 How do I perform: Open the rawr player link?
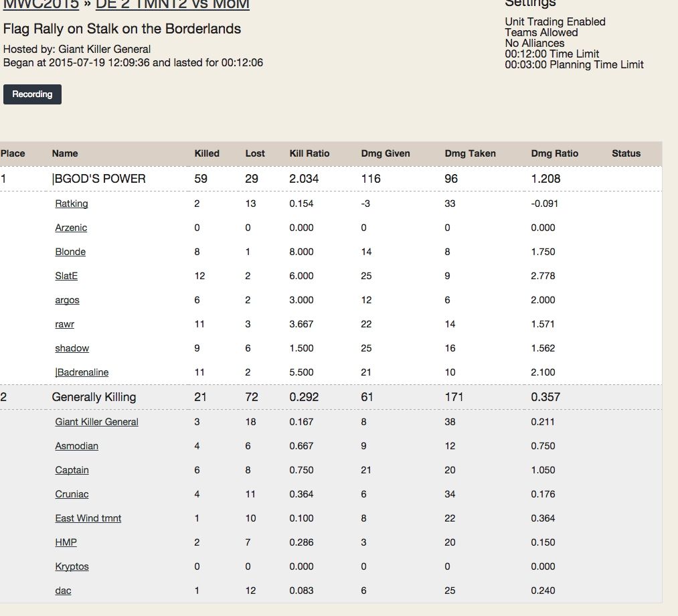click(64, 325)
